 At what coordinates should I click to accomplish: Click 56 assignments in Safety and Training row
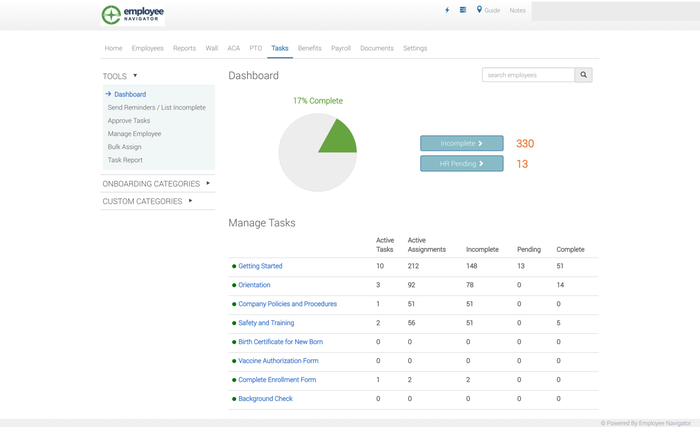(411, 323)
